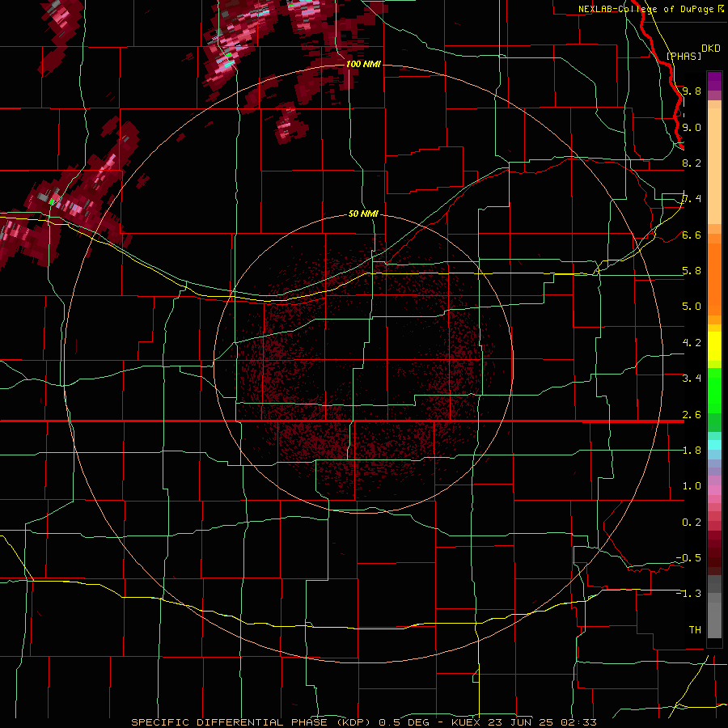
Task: Click the 9.8 scale value
Action: 692,91
